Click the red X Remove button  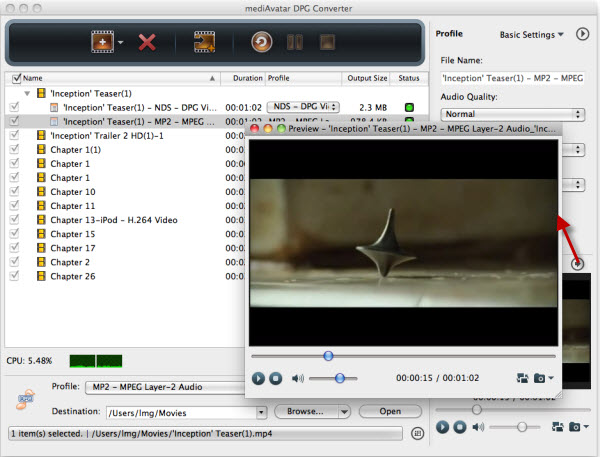click(x=147, y=42)
